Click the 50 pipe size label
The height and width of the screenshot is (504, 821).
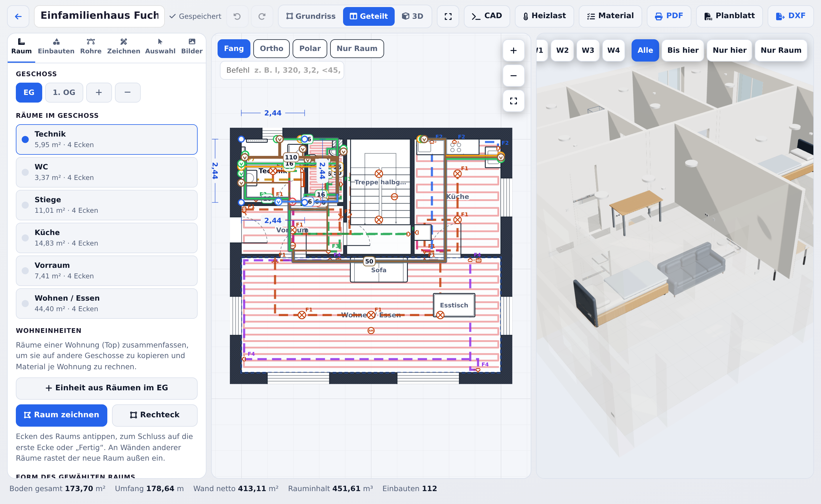point(369,261)
